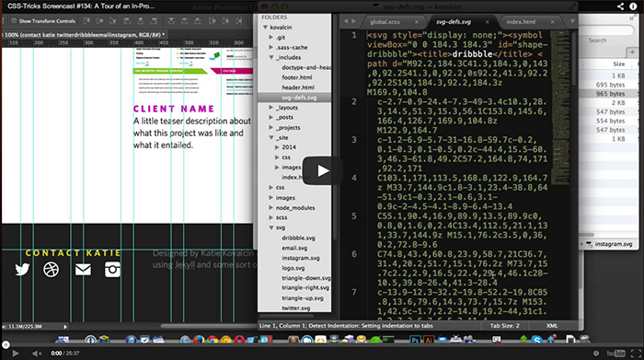Open footer.html in the sidebar
Screen dimensions: 644x360
(297, 77)
